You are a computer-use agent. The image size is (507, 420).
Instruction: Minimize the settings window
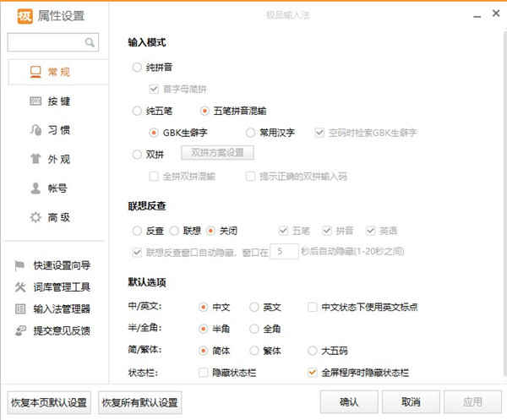point(477,16)
